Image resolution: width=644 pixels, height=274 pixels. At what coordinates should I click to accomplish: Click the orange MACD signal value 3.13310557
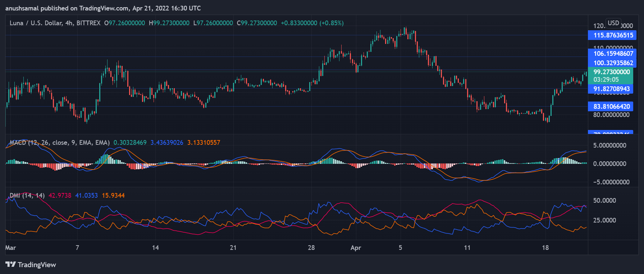coord(204,143)
